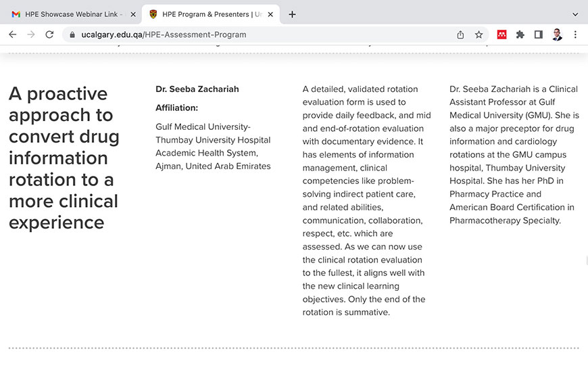Click the ucalgary.edu.qa address bar

(x=276, y=34)
